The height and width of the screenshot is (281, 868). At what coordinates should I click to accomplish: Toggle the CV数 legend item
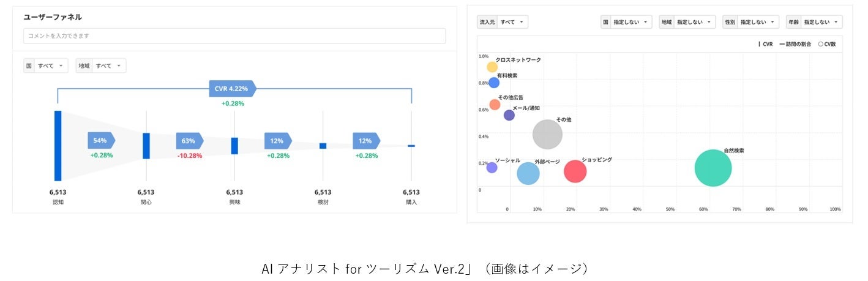click(x=827, y=44)
